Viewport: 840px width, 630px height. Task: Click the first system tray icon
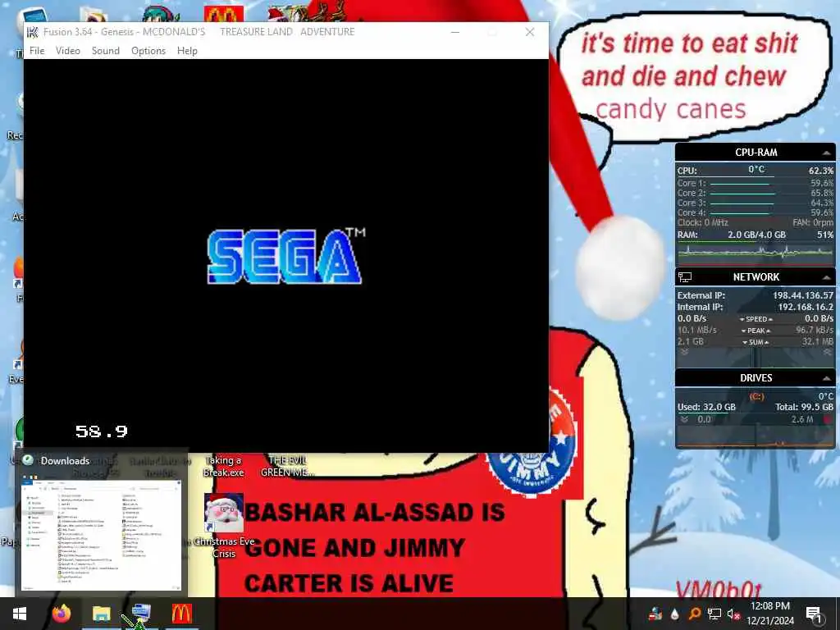[x=655, y=614]
